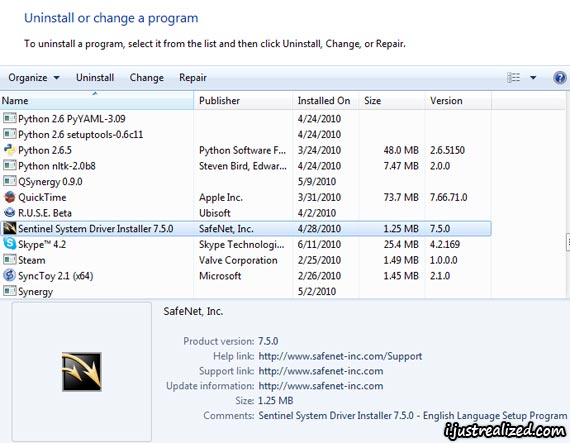Click the large Sentinel icon in details pane
The height and width of the screenshot is (443, 570).
tap(81, 372)
